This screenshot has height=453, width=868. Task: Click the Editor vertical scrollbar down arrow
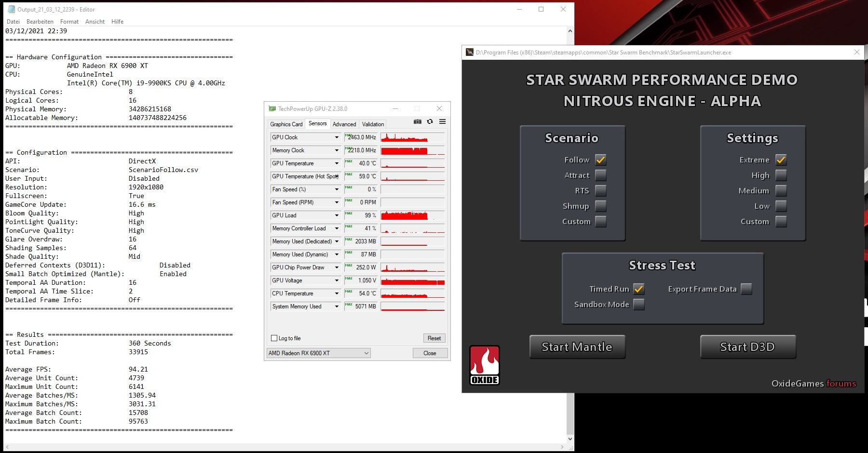tap(570, 439)
